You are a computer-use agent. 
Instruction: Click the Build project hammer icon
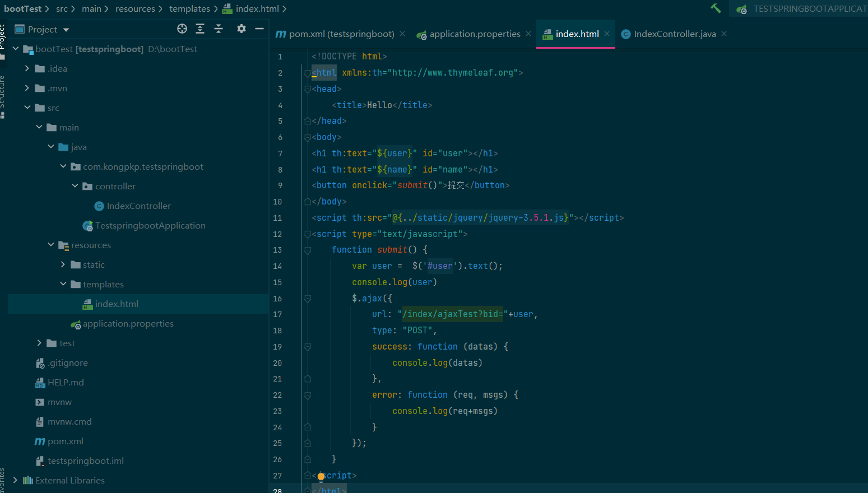[716, 8]
